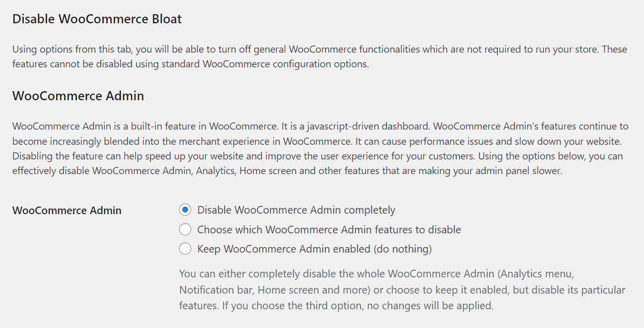This screenshot has width=644, height=328.
Task: Select 'Keep WooCommerce Admin enabled (do nothing)'
Action: (185, 249)
